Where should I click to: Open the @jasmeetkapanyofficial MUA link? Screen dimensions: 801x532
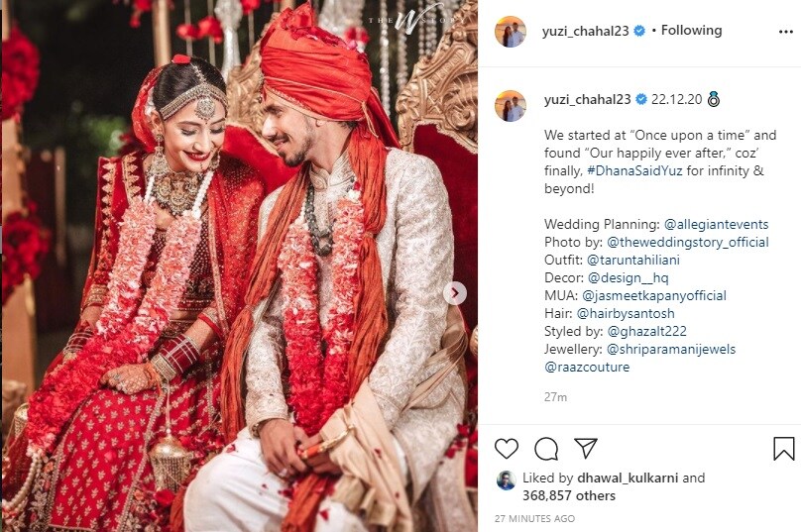pyautogui.click(x=654, y=295)
